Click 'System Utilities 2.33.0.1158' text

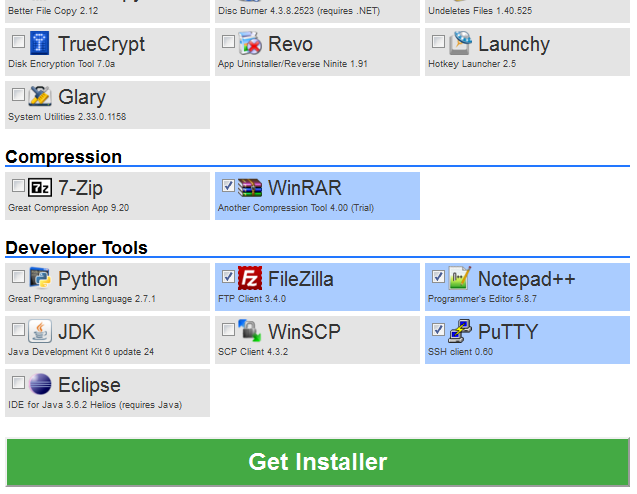coord(67,117)
